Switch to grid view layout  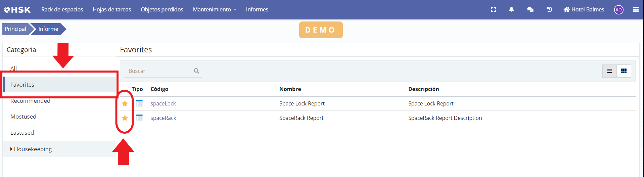tap(624, 71)
